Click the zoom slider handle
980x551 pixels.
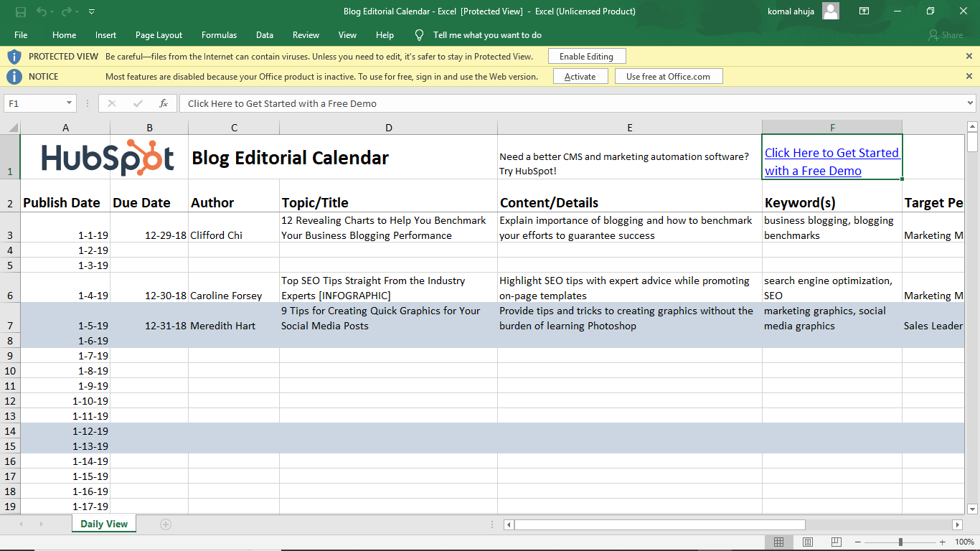[900, 542]
